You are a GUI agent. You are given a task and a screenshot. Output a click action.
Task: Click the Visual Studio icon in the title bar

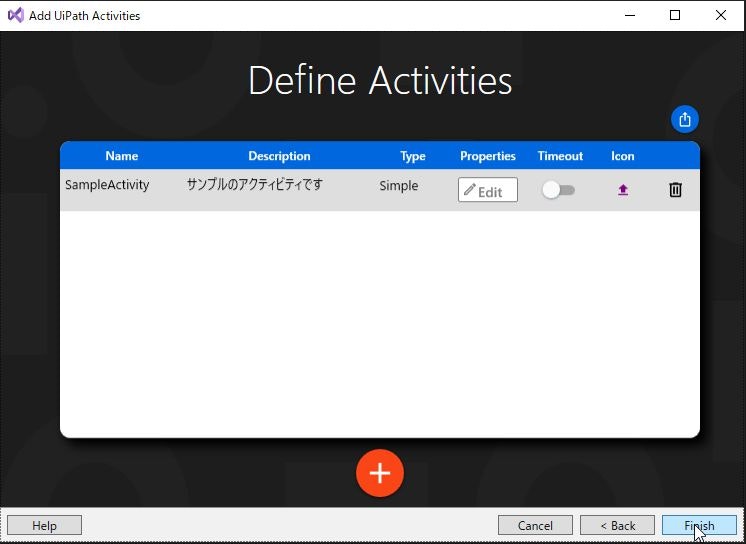pos(15,15)
